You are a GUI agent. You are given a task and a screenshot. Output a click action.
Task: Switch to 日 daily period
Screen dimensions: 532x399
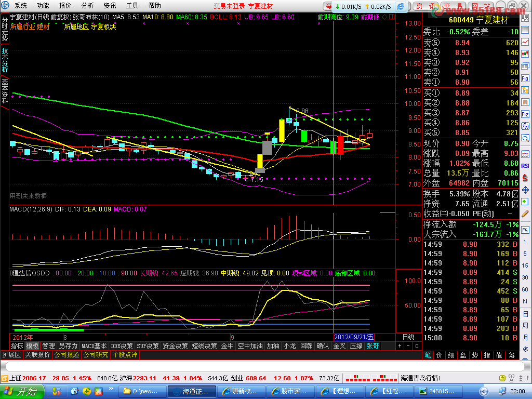[x=525, y=314]
